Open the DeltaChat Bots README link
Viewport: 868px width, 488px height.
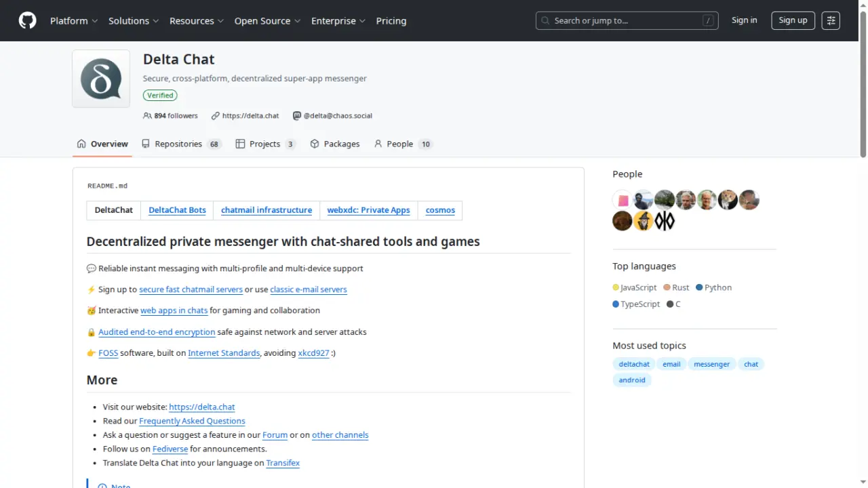(x=177, y=210)
